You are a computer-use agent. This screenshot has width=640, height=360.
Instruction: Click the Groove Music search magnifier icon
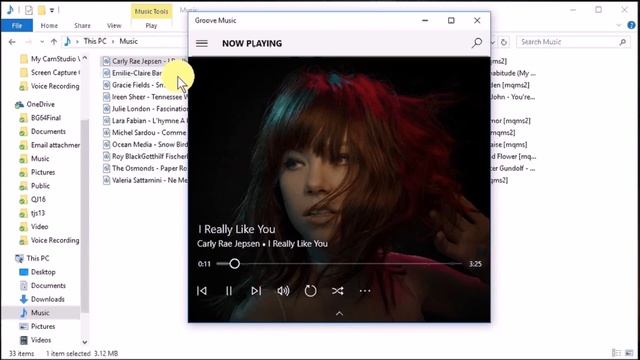click(x=477, y=43)
